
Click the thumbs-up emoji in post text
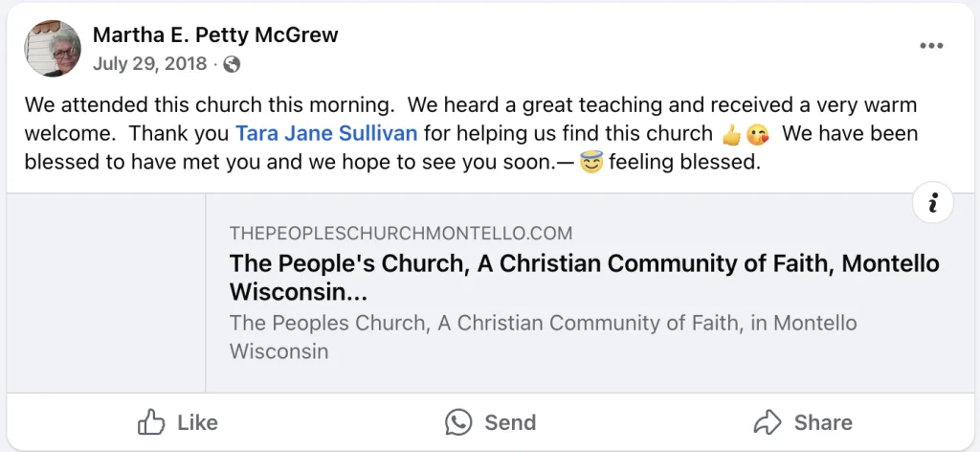[731, 134]
